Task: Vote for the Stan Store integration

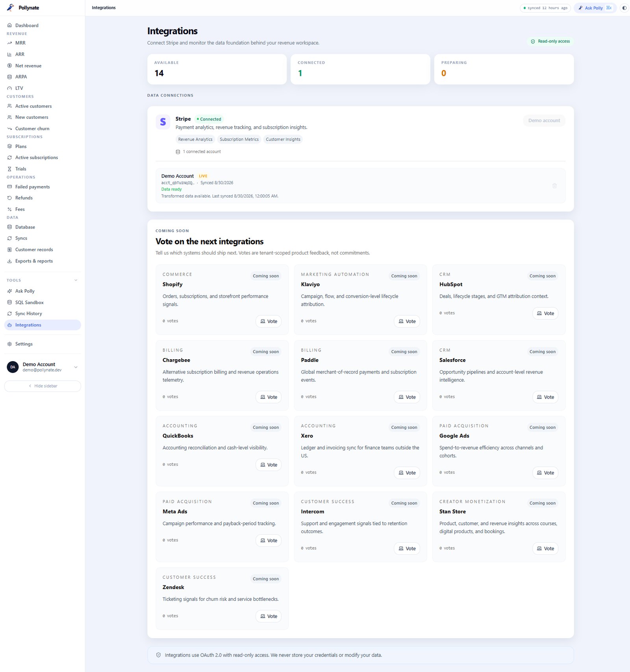Action: [545, 548]
